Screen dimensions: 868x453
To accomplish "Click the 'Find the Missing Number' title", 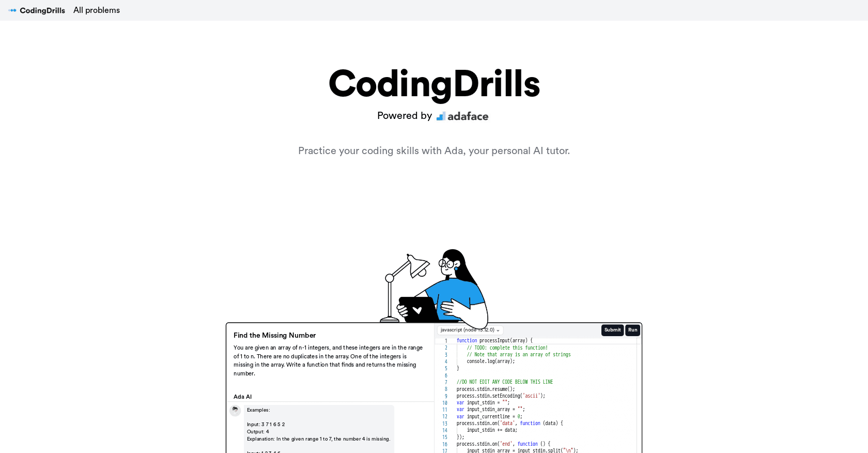I will pyautogui.click(x=274, y=335).
